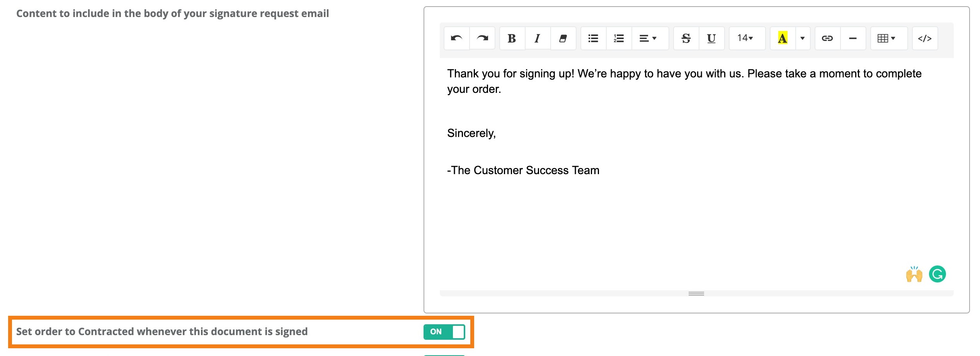Apply italic formatting
Viewport: 980px width, 356px height.
click(x=537, y=38)
